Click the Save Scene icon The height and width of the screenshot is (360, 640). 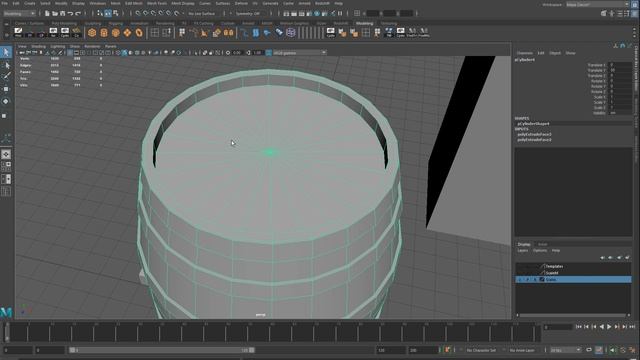(x=62, y=13)
